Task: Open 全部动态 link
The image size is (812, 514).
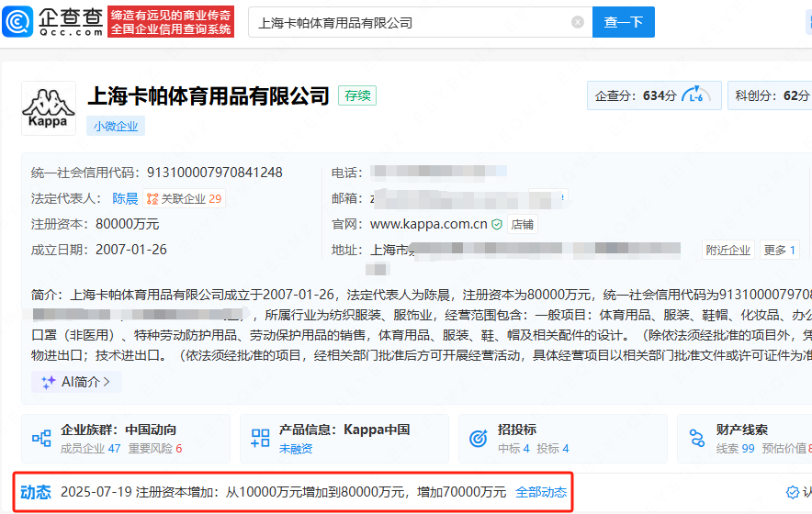Action: 541,492
